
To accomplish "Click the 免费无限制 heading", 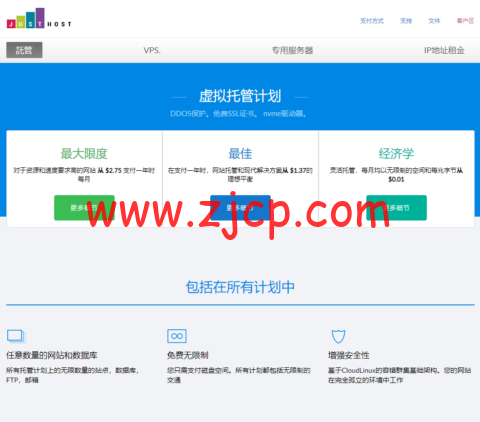I will click(x=188, y=355).
